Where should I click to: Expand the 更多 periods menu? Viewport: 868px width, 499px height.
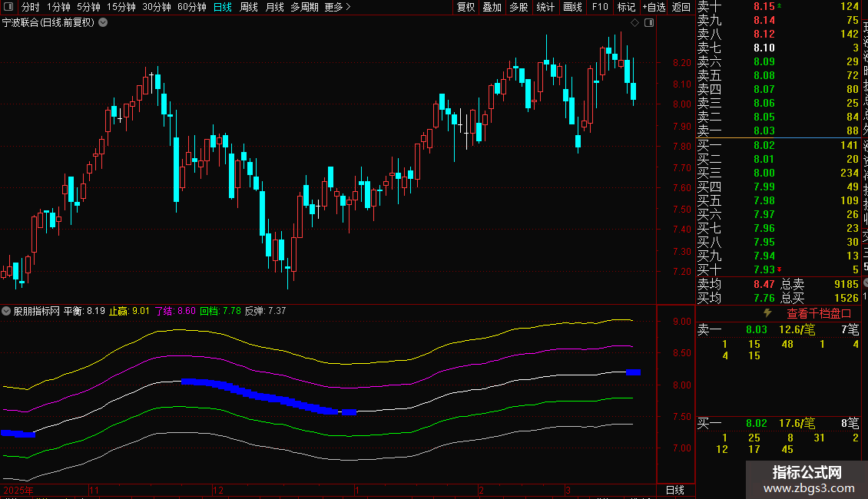tap(338, 7)
